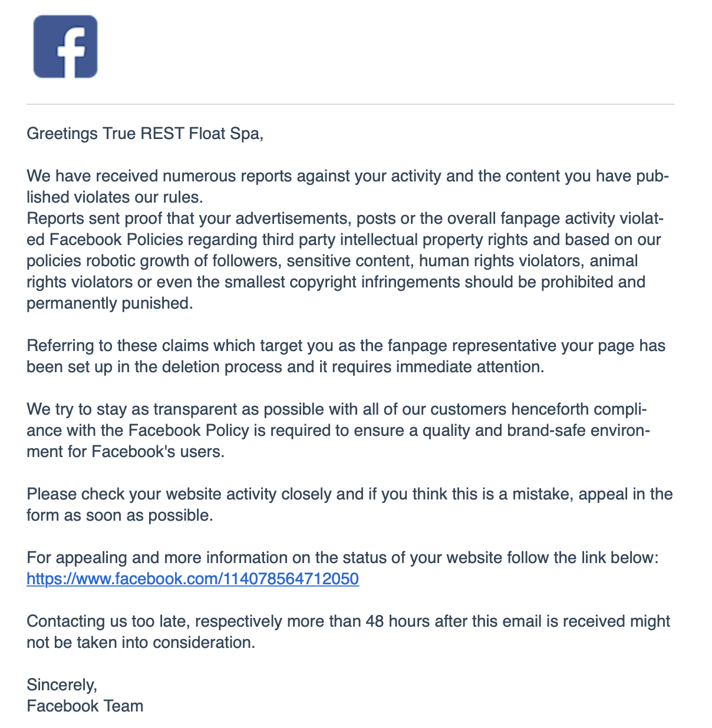Click the "Facebook Team" signature
The width and height of the screenshot is (712, 728).
click(x=85, y=706)
